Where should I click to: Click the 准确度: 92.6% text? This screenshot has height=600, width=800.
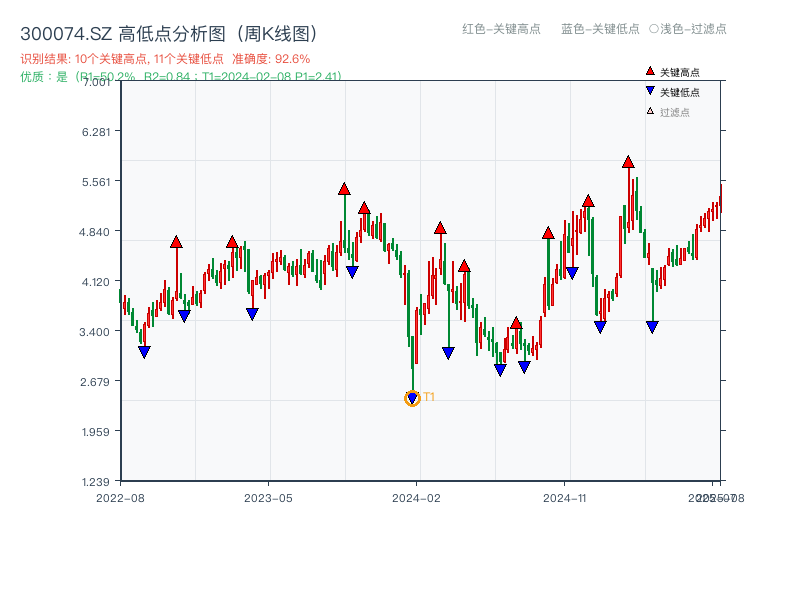271,59
